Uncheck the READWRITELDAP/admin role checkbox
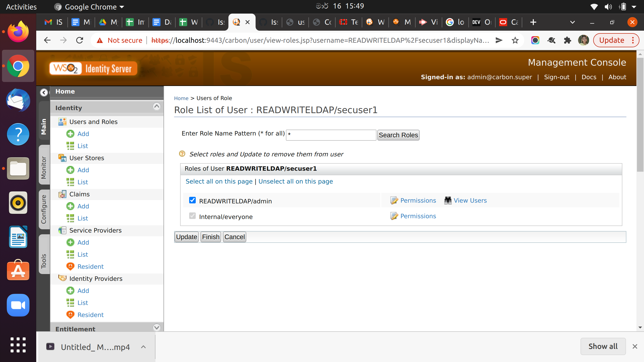The image size is (644, 362). tap(192, 200)
